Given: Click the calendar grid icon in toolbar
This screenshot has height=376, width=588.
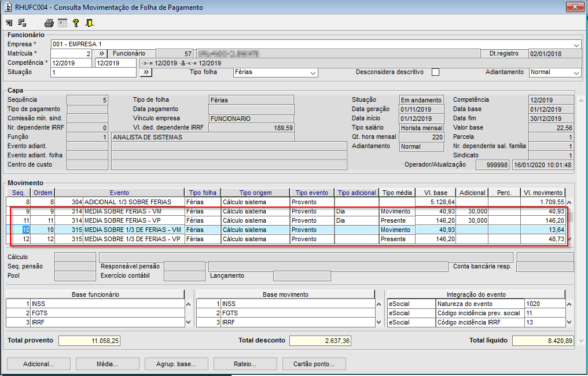Looking at the screenshot, I should point(62,23).
